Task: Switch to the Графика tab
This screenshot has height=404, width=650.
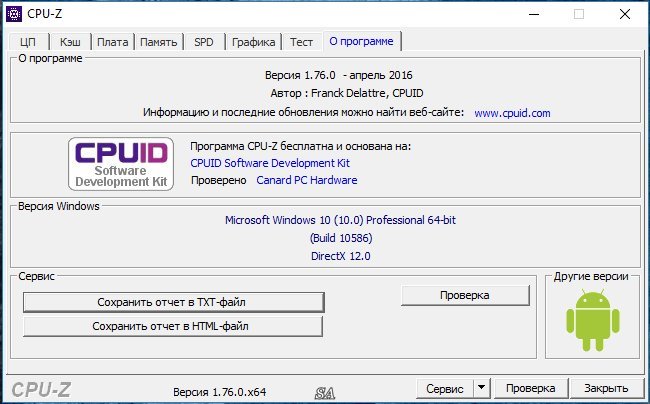Action: (253, 42)
